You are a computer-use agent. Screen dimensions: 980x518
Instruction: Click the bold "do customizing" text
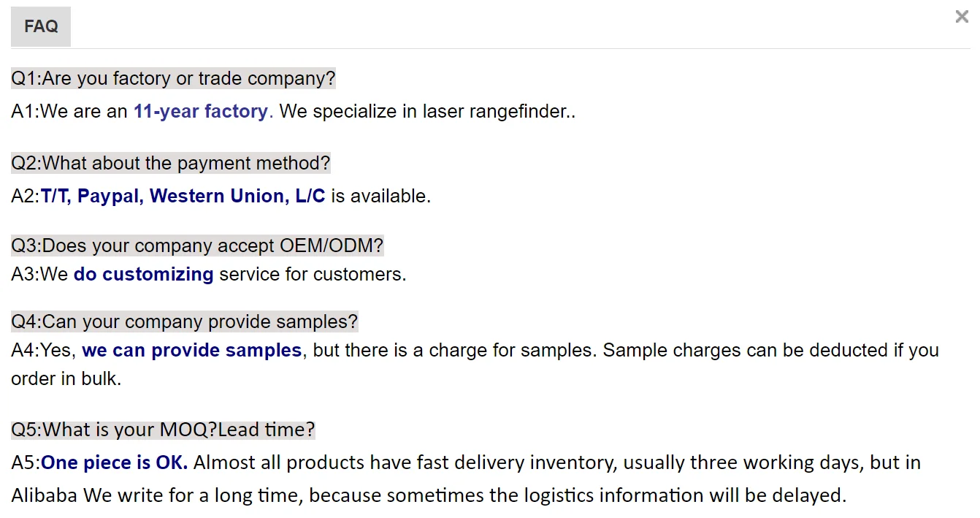(x=143, y=274)
